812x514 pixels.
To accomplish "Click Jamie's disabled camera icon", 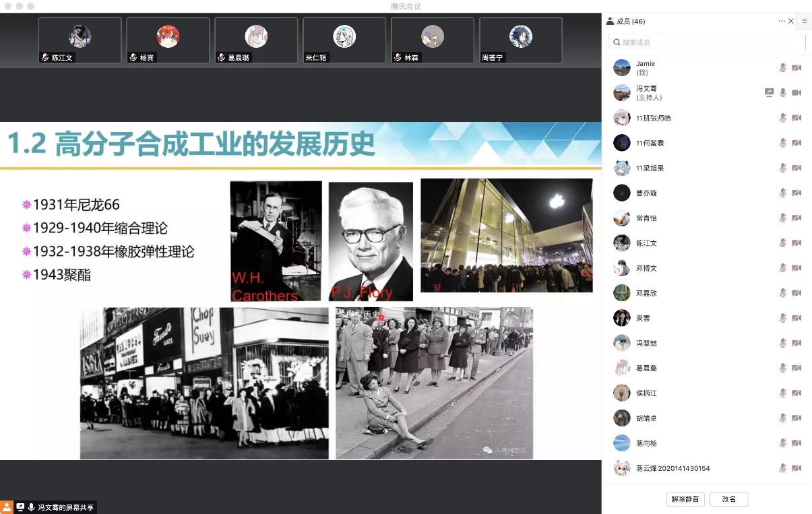I will [x=796, y=68].
